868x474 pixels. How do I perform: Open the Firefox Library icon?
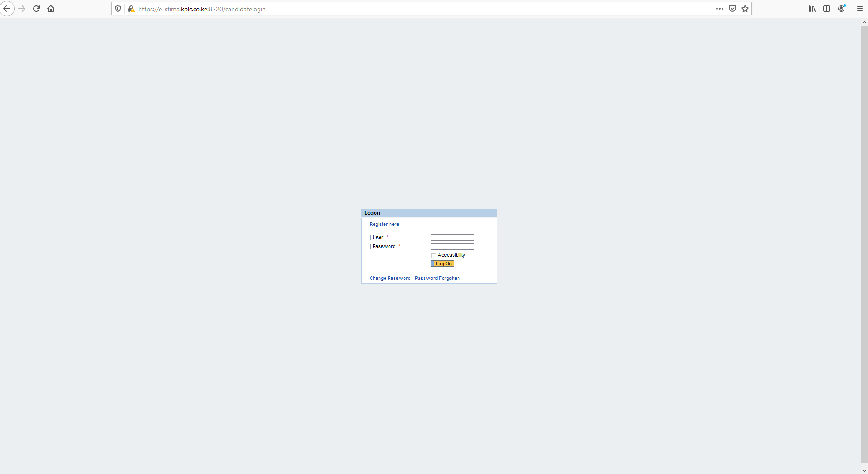click(811, 9)
